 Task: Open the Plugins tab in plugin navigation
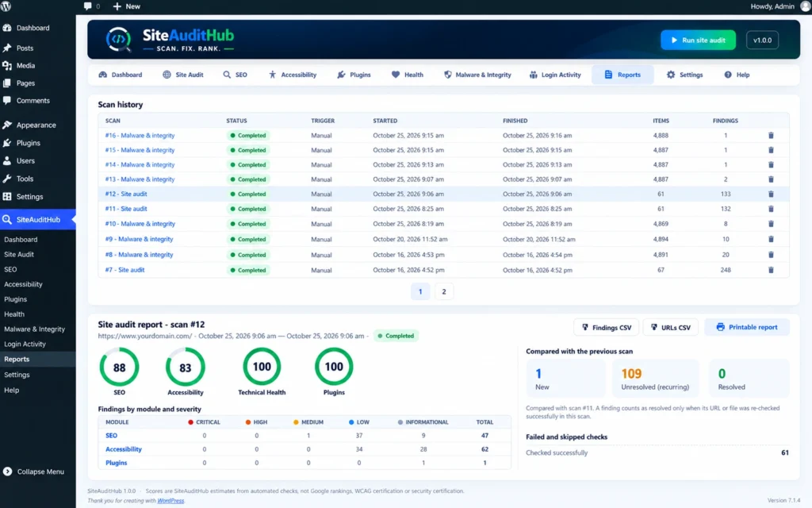(354, 75)
